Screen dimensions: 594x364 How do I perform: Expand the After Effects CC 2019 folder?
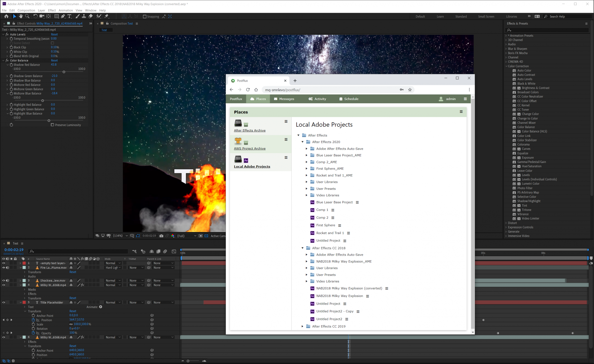(302, 326)
